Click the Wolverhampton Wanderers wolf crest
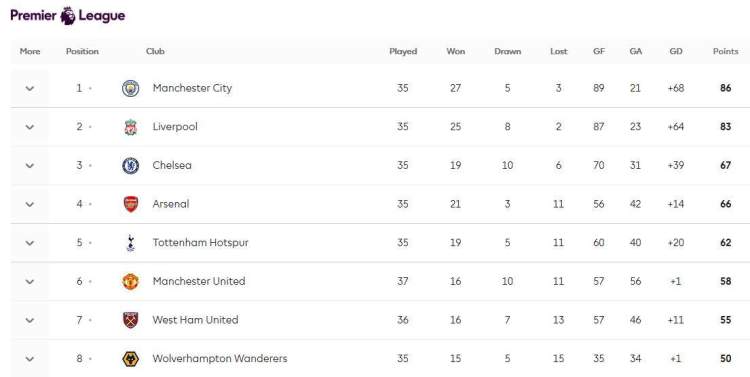The height and width of the screenshot is (377, 750). tap(131, 359)
